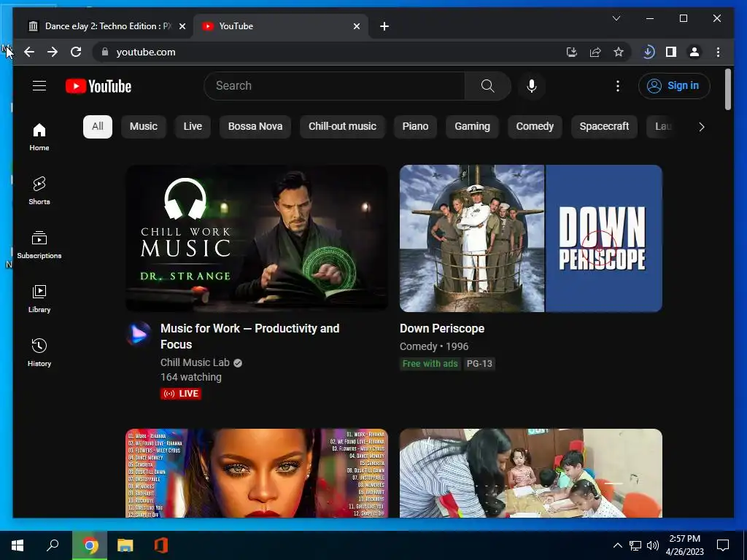Filter by Bossa Nova chip
Image resolution: width=747 pixels, height=560 pixels.
[x=255, y=127]
